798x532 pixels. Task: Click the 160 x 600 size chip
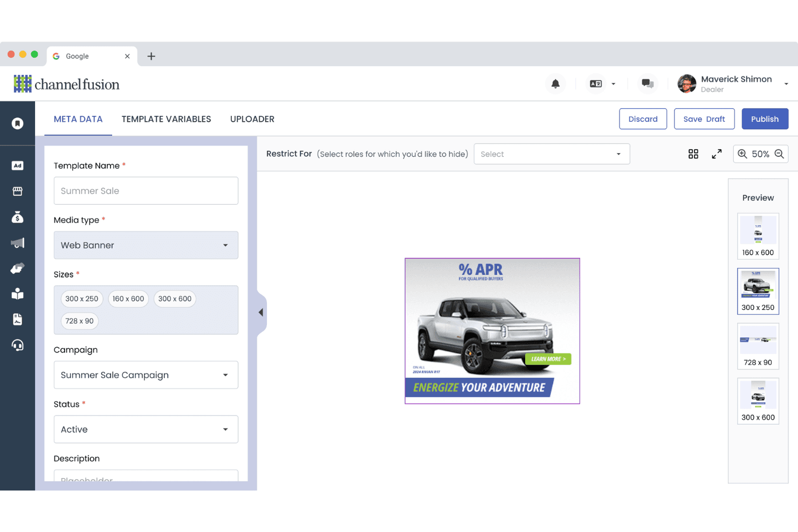pos(128,299)
